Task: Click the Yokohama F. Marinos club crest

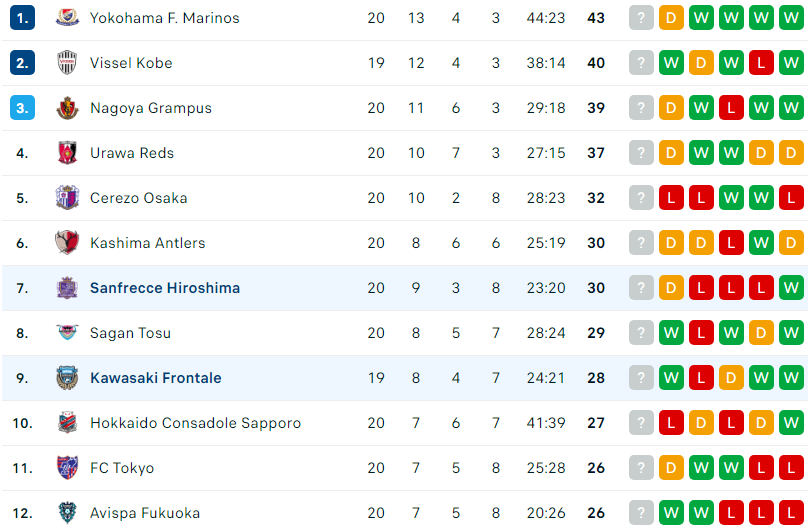Action: (67, 18)
